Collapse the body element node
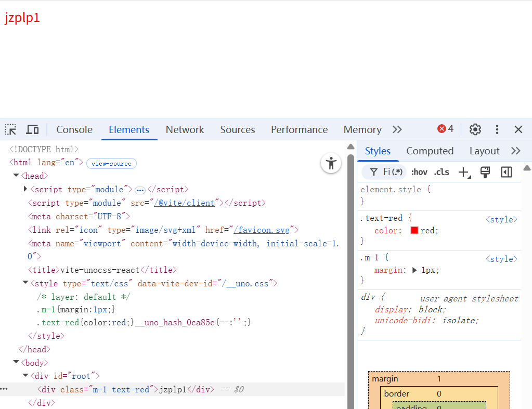This screenshot has width=532, height=409. [x=16, y=362]
